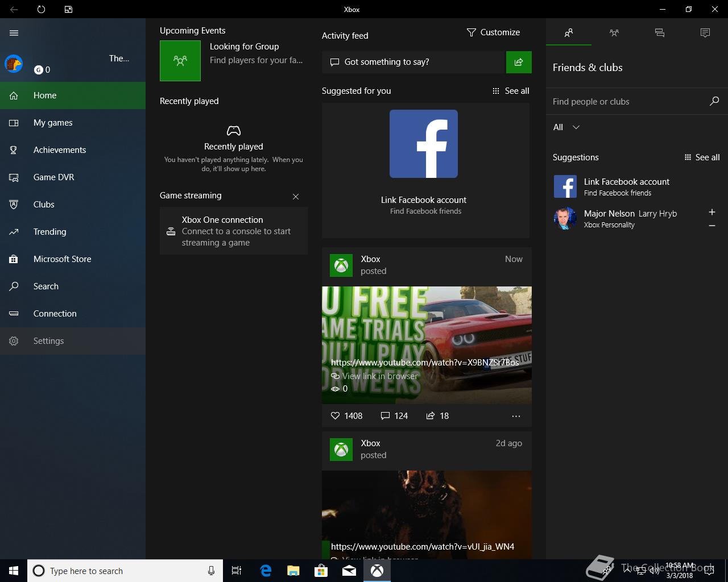
Task: Open My games section
Action: coord(73,123)
